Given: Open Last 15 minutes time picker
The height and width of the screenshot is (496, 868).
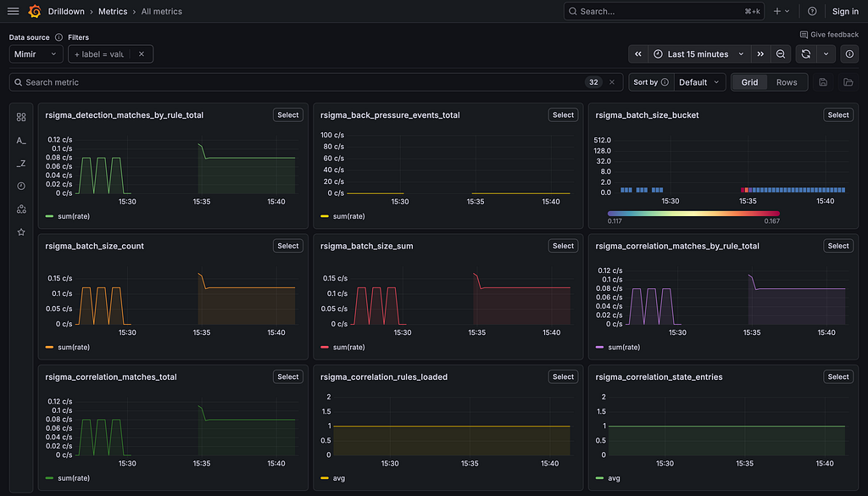Looking at the screenshot, I should tap(698, 54).
